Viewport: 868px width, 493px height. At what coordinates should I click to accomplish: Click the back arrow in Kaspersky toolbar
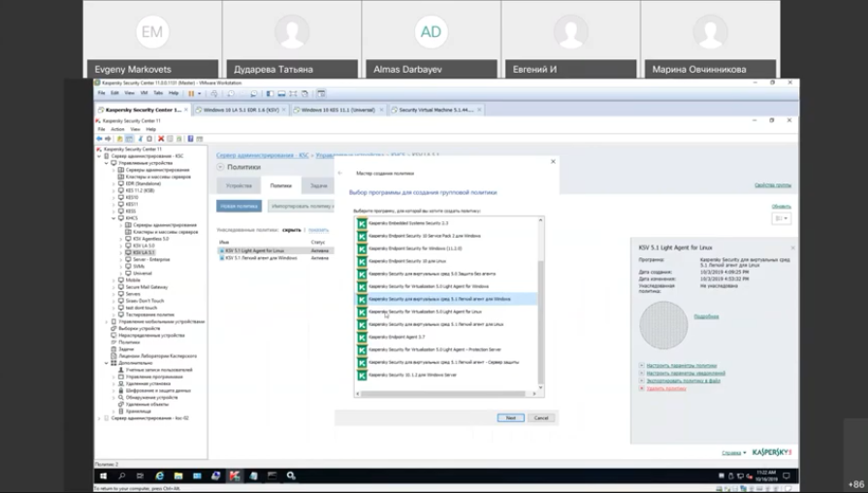click(x=99, y=139)
